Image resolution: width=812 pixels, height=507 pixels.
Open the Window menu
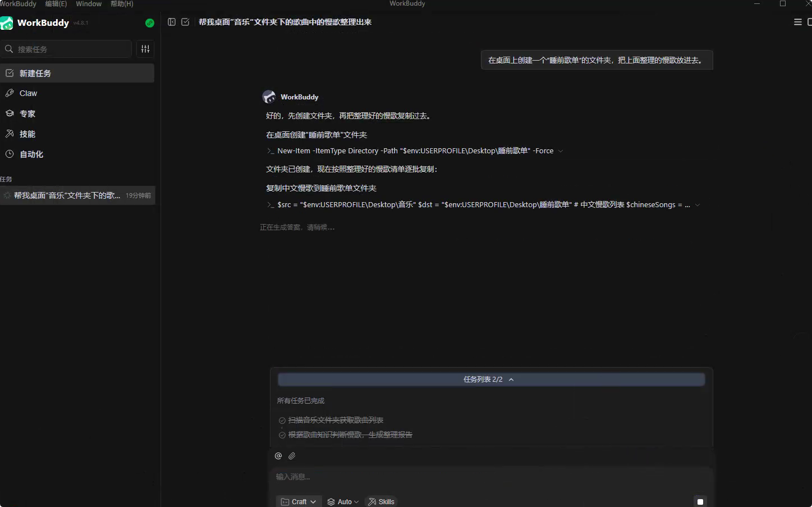[x=89, y=4]
